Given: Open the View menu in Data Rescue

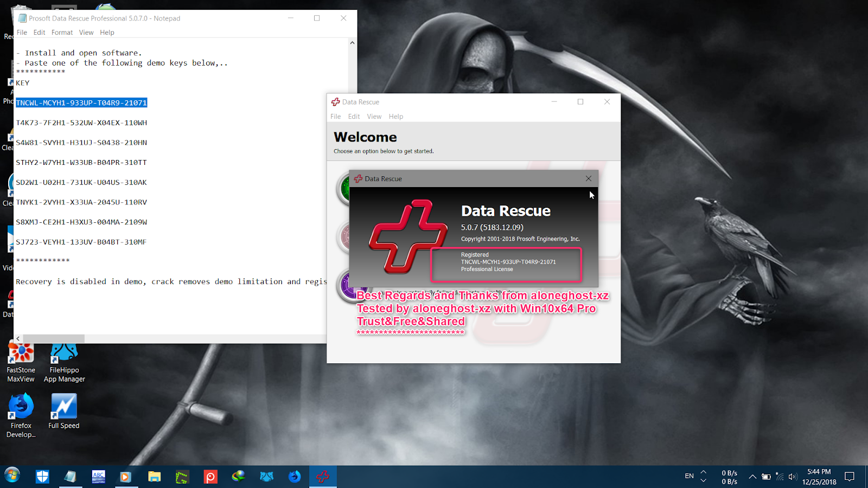Looking at the screenshot, I should point(374,117).
